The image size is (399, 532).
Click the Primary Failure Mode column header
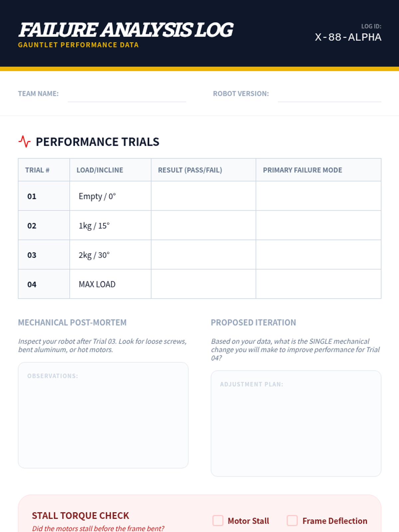tap(303, 170)
